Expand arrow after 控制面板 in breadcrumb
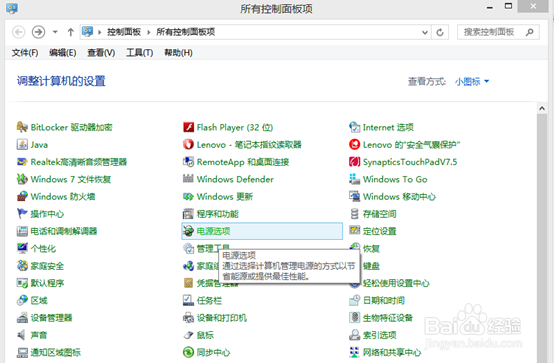The width and height of the screenshot is (554, 363). 149,33
